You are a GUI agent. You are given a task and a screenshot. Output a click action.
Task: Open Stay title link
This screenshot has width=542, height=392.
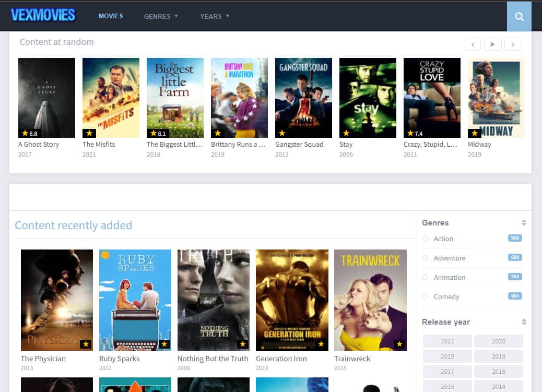(x=346, y=145)
